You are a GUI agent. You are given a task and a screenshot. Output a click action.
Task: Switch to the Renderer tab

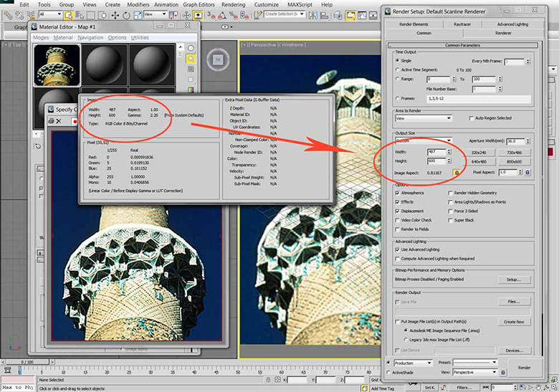click(503, 33)
